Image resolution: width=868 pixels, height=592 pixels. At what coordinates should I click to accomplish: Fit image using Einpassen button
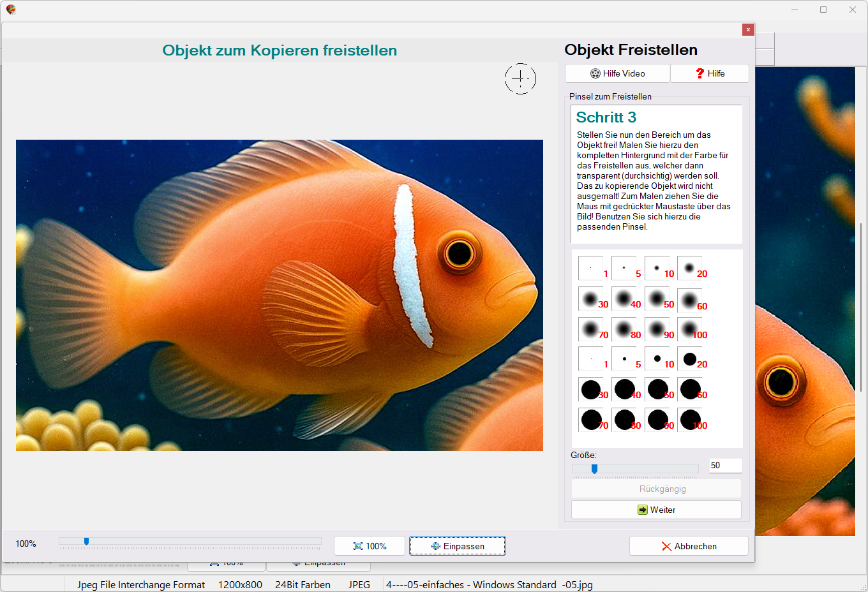click(x=458, y=546)
